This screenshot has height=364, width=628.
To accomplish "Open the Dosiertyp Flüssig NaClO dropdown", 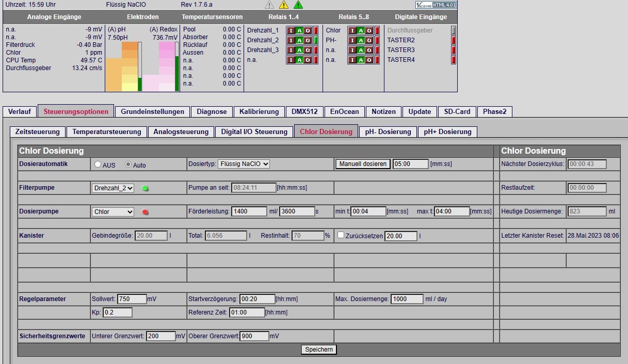I will (244, 164).
